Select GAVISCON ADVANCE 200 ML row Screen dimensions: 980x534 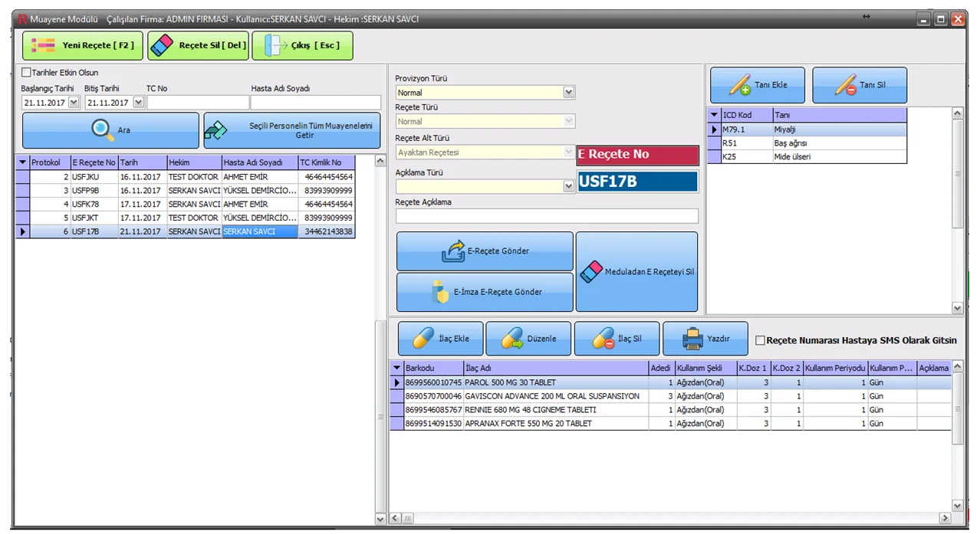[671, 396]
